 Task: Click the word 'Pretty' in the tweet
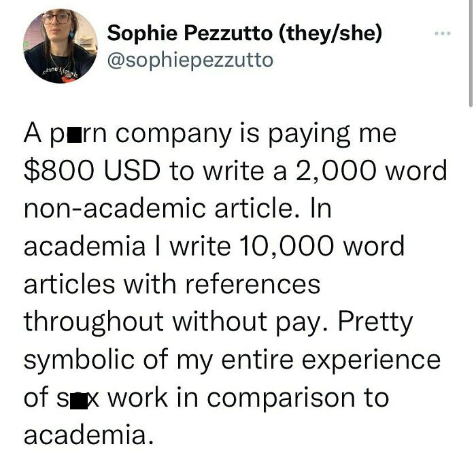pos(375,322)
